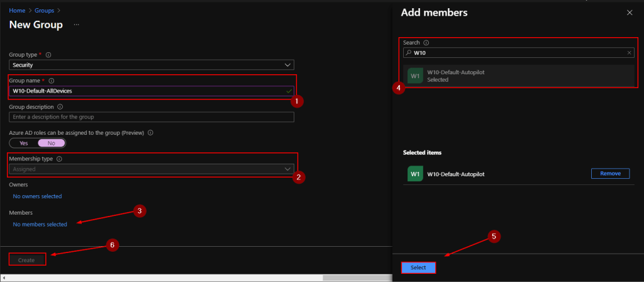
Task: Click the Group description text field
Action: click(152, 117)
